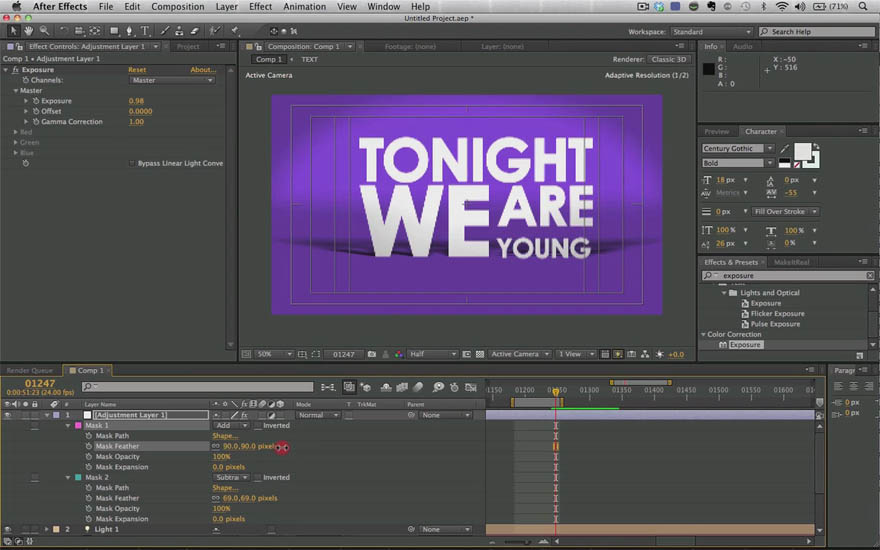Select the Brush tool
The image size is (880, 550).
pos(164,31)
